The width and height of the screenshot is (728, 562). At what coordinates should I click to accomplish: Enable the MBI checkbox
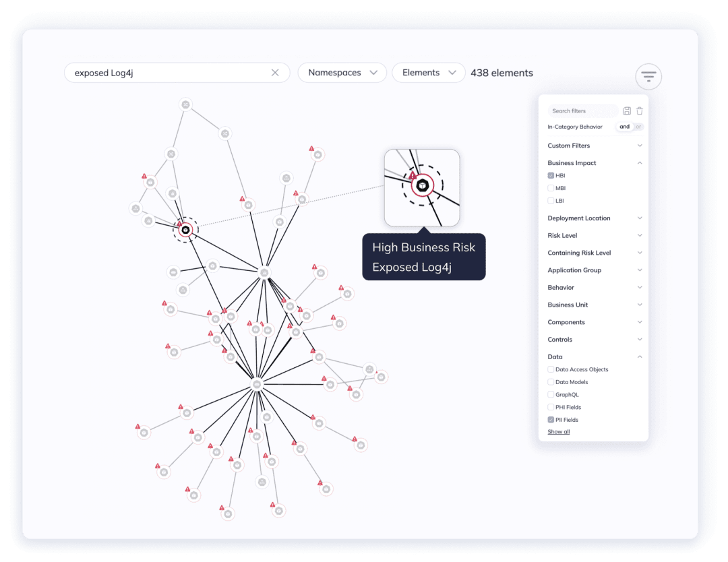point(551,188)
